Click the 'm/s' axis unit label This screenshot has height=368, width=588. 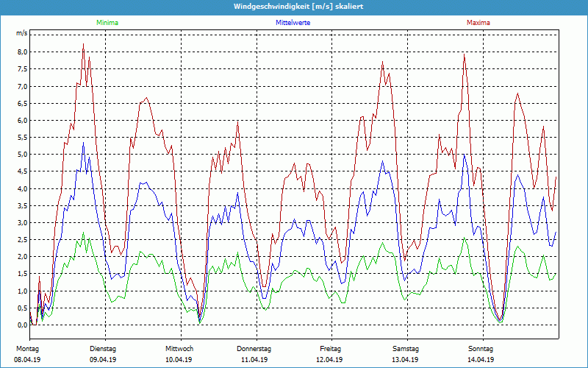click(22, 33)
